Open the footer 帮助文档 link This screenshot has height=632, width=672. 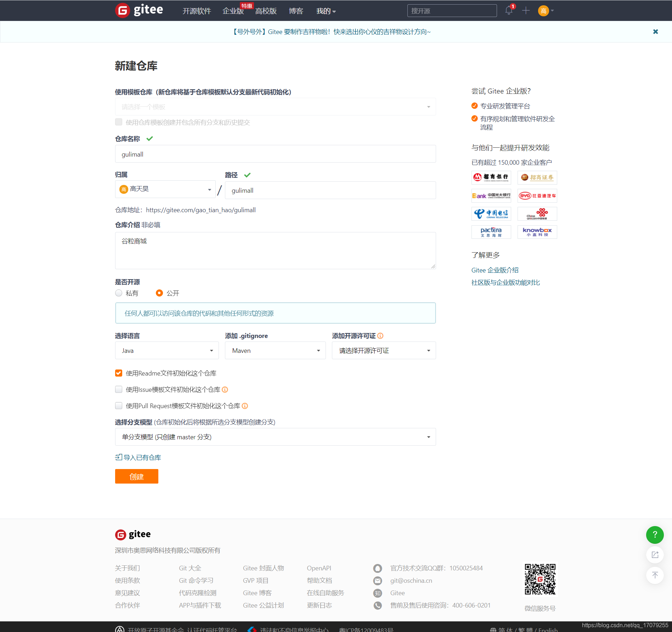[x=319, y=581]
